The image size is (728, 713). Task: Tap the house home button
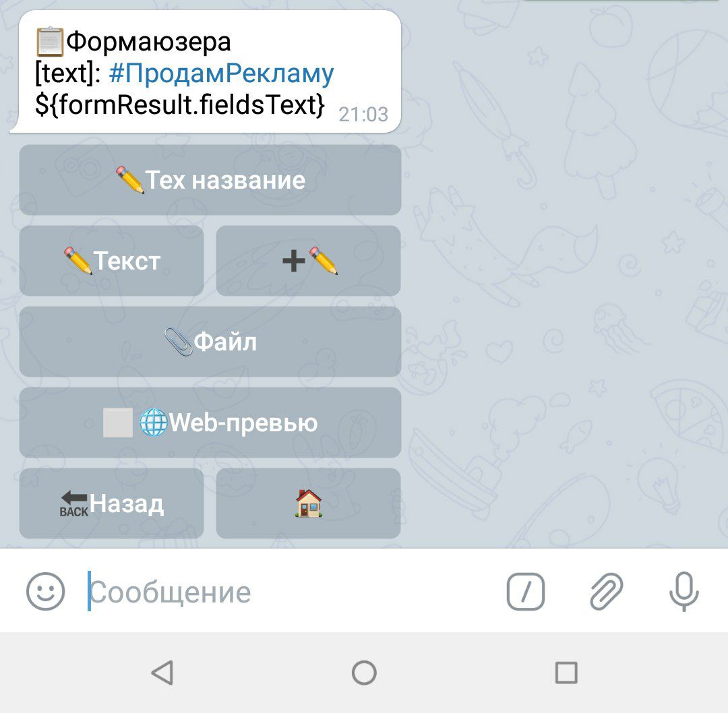[308, 503]
